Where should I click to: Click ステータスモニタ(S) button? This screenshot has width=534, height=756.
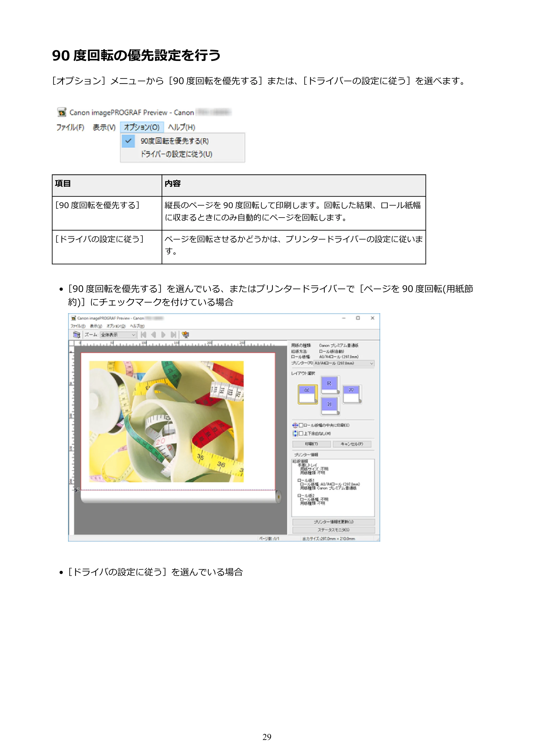(334, 530)
